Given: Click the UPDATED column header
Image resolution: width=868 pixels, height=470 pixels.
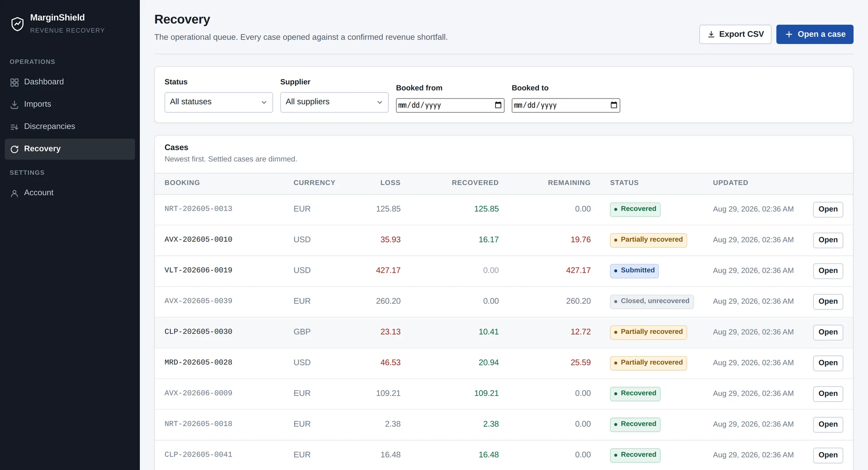Looking at the screenshot, I should point(730,183).
